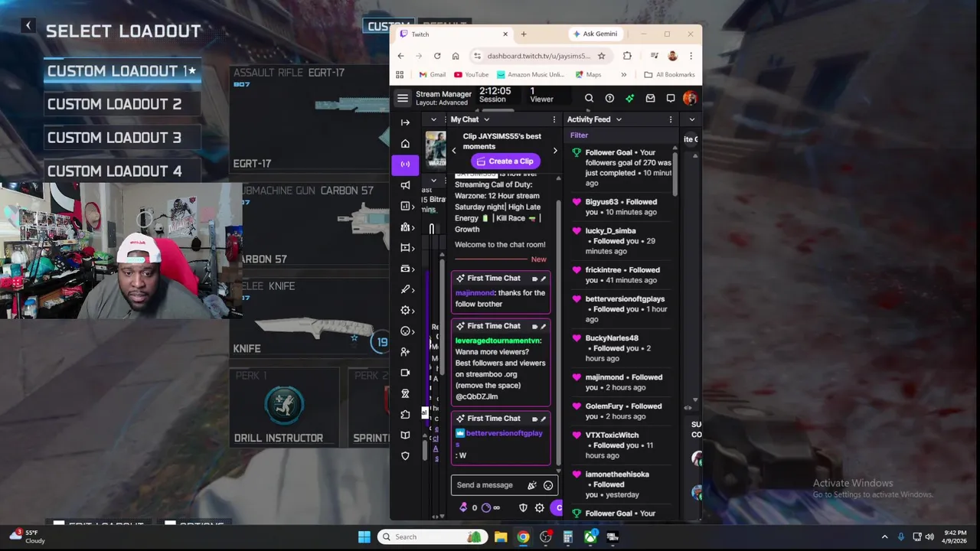Image resolution: width=980 pixels, height=551 pixels.
Task: Open the Safety shield sidebar icon
Action: click(405, 456)
